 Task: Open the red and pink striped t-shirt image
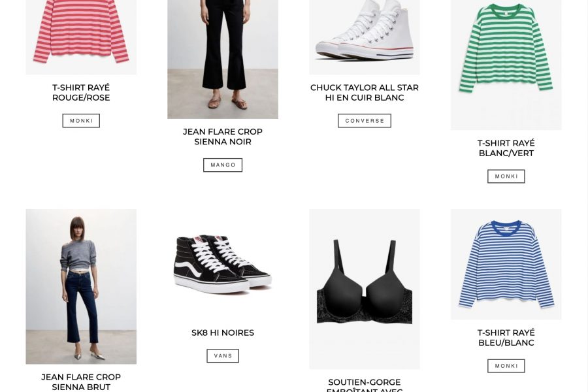coord(81,37)
